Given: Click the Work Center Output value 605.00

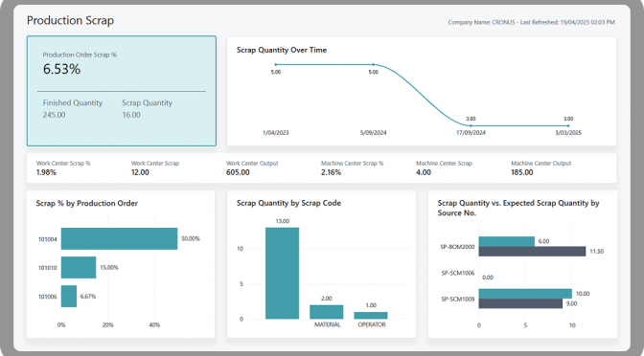Looking at the screenshot, I should click(238, 172).
